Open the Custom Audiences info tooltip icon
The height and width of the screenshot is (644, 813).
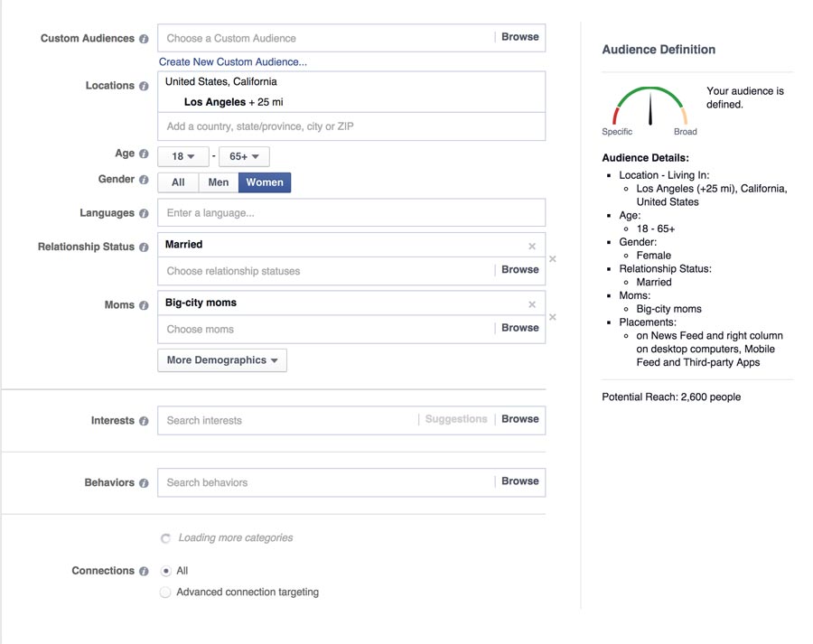(x=144, y=39)
